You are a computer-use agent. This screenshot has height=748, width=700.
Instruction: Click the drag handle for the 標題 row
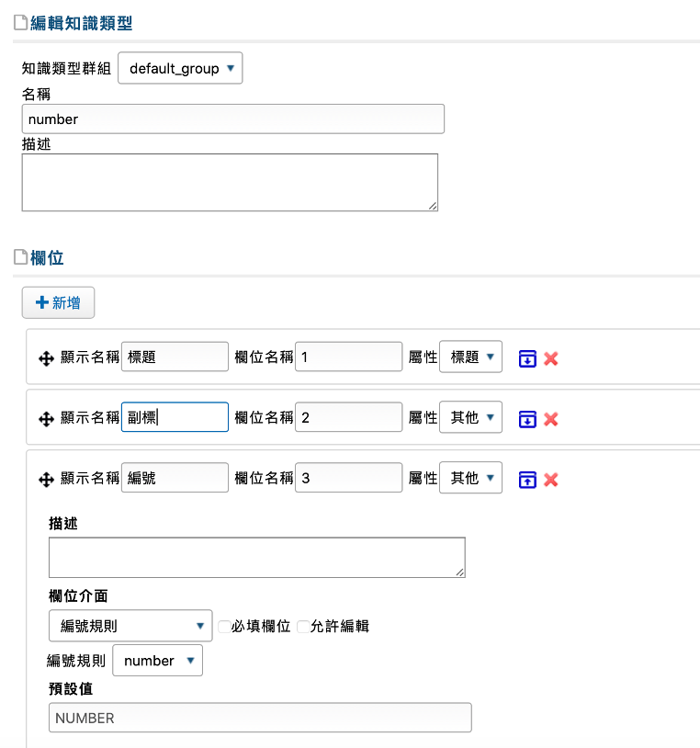[45, 358]
